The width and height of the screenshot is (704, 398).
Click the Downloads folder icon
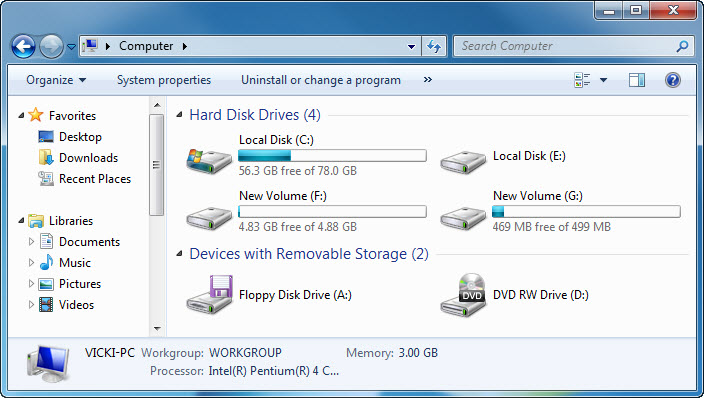(46, 157)
